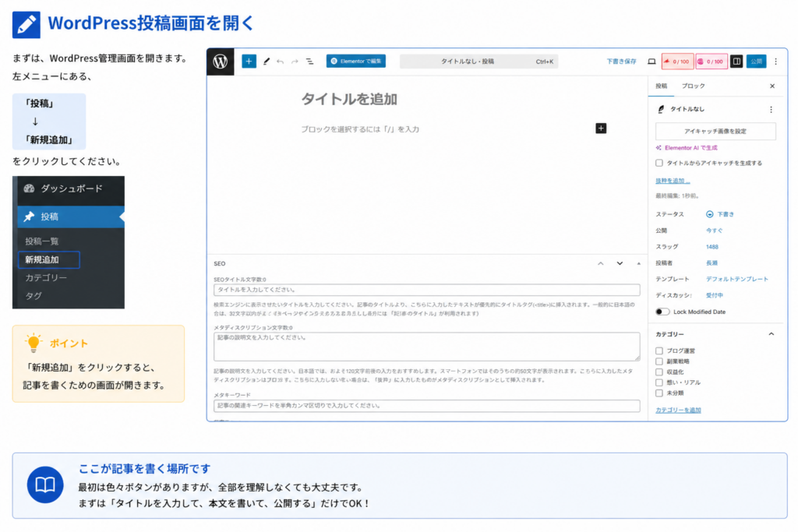Click アイキャッチ画像を設定 button
The width and height of the screenshot is (798, 532).
pos(715,131)
